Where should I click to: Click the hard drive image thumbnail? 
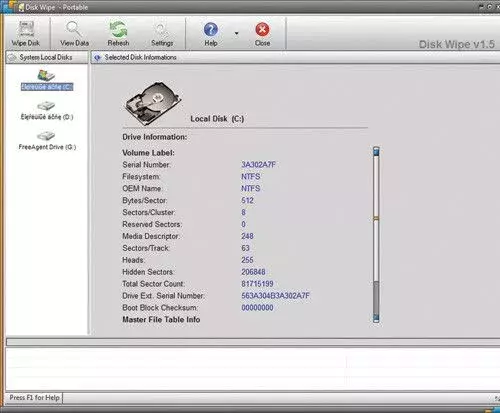pyautogui.click(x=153, y=103)
